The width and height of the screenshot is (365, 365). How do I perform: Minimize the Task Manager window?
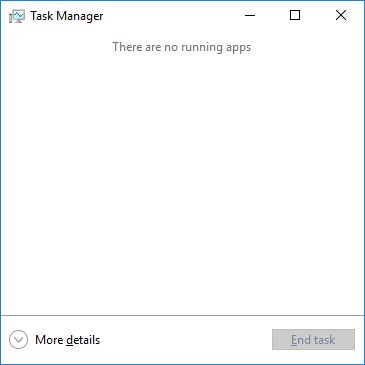click(x=250, y=15)
